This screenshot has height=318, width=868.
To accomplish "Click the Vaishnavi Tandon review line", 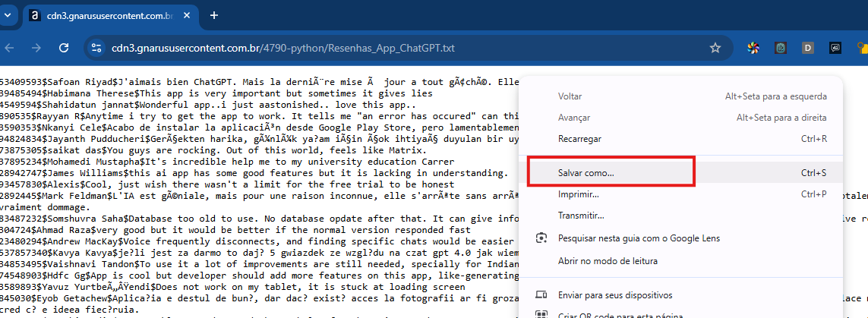I will 259,264.
